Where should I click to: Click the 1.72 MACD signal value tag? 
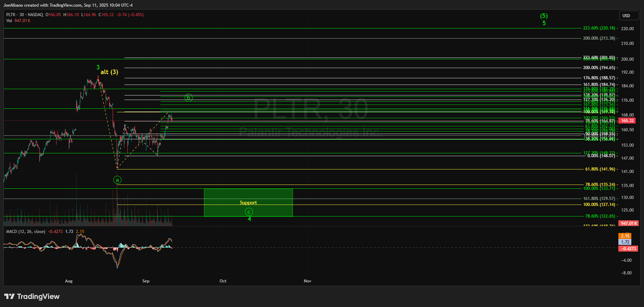[625, 242]
